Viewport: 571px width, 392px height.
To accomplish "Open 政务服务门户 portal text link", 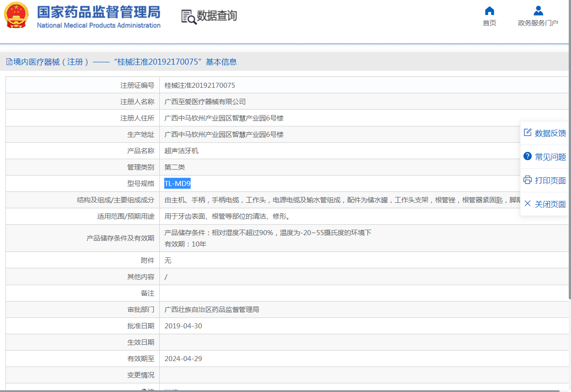I will point(538,23).
